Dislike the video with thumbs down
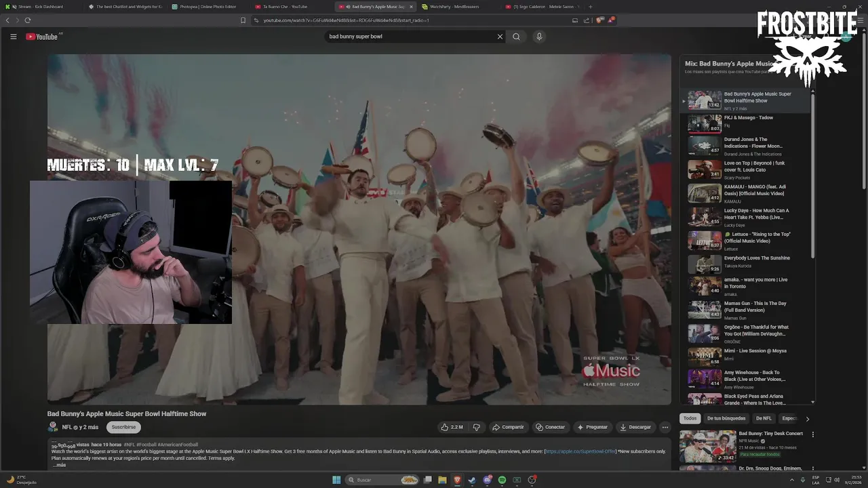This screenshot has height=488, width=868. click(x=477, y=427)
